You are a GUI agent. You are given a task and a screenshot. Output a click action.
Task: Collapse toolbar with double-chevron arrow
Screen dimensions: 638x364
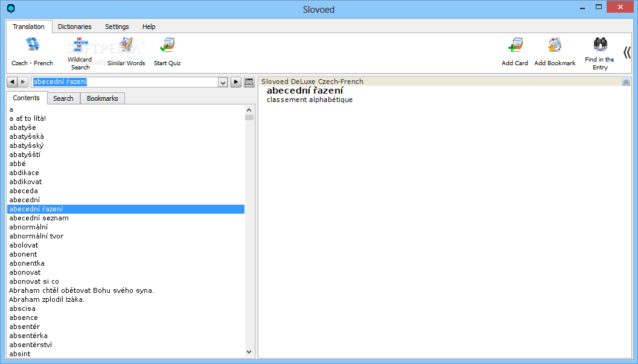point(627,53)
